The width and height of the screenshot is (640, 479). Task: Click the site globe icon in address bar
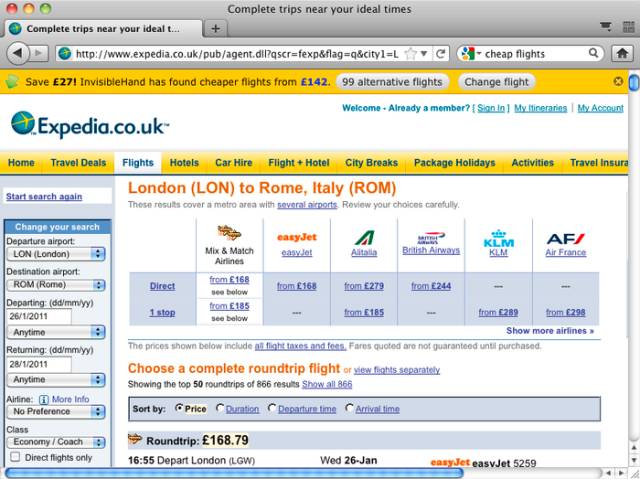tap(64, 53)
